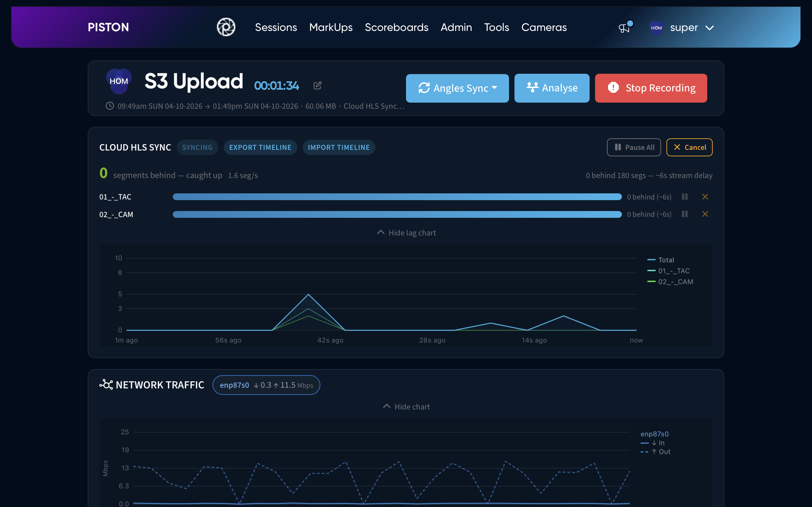Image resolution: width=812 pixels, height=507 pixels.
Task: Click the enp87s0 label in network legend
Action: (654, 434)
